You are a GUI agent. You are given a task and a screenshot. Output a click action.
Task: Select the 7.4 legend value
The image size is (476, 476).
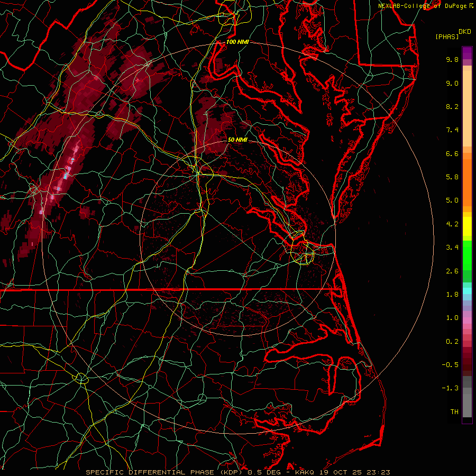[452, 130]
